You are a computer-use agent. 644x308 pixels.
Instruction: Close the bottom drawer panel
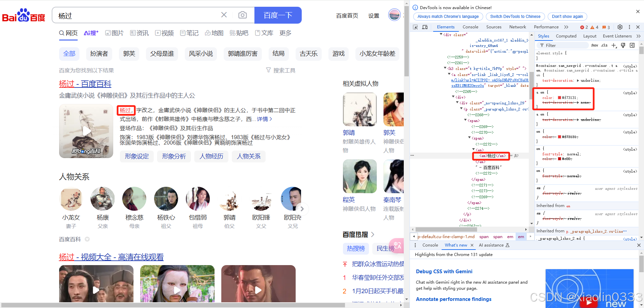[639, 245]
